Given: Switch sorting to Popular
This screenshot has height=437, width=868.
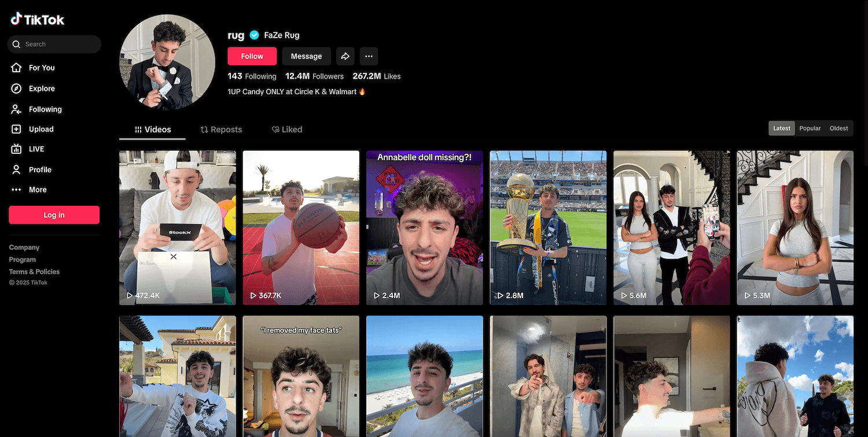Looking at the screenshot, I should (810, 128).
